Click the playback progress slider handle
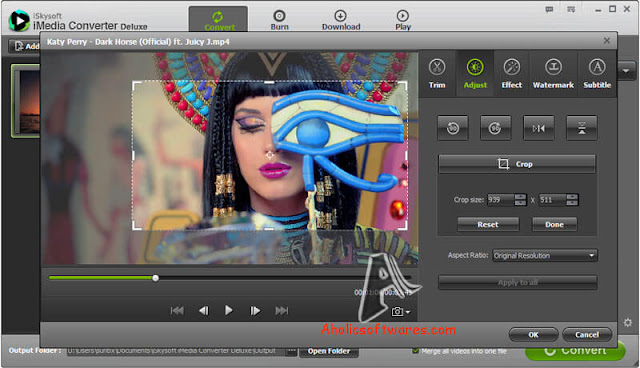The width and height of the screenshot is (640, 368). point(156,278)
